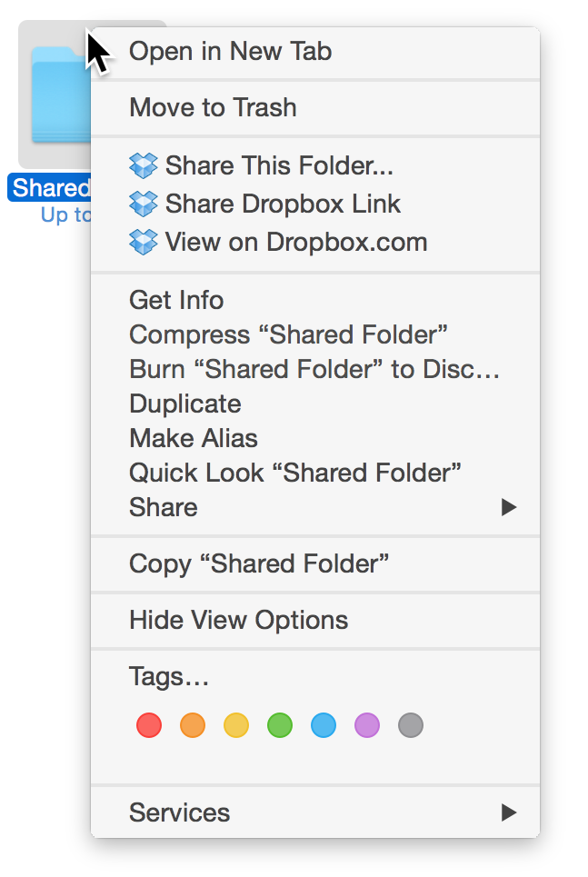Click the Dropbox icon beside Share Dropbox Link
The image size is (588, 877).
tap(144, 204)
